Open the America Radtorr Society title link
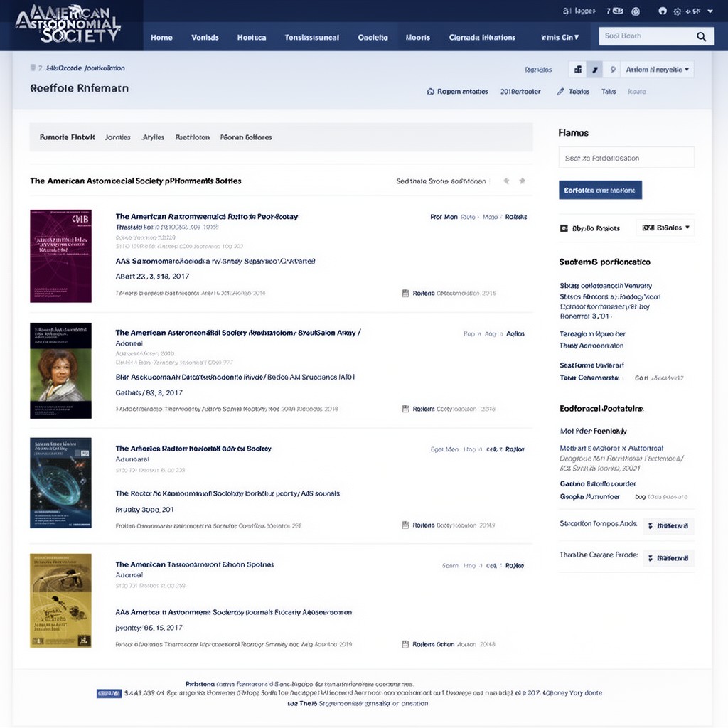 pyautogui.click(x=193, y=449)
